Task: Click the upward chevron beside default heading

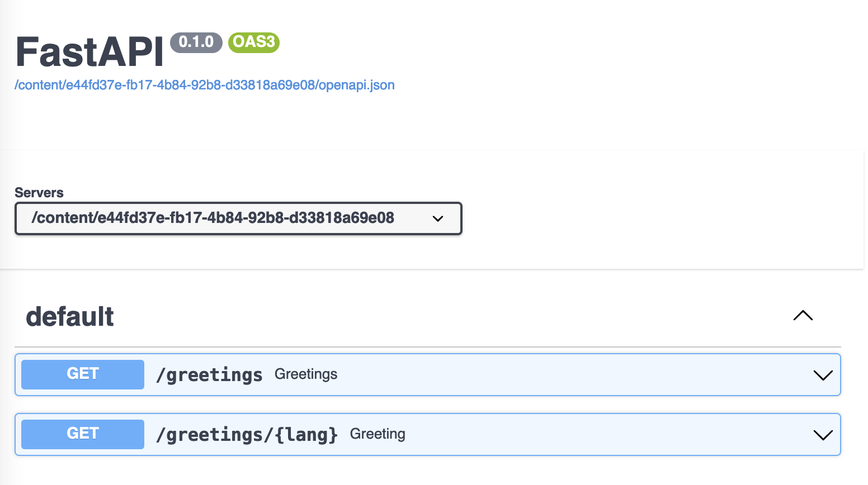Action: [x=803, y=316]
